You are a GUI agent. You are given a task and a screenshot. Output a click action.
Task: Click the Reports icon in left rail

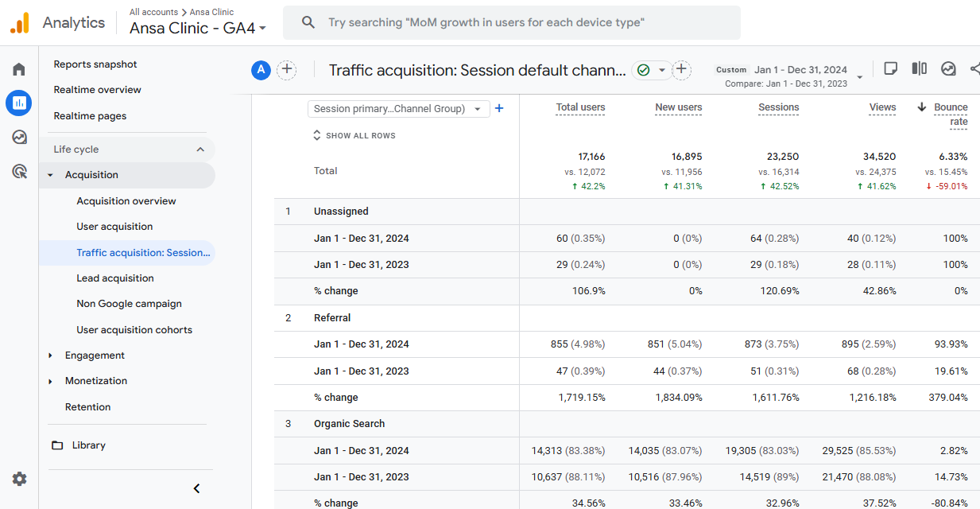pos(19,103)
